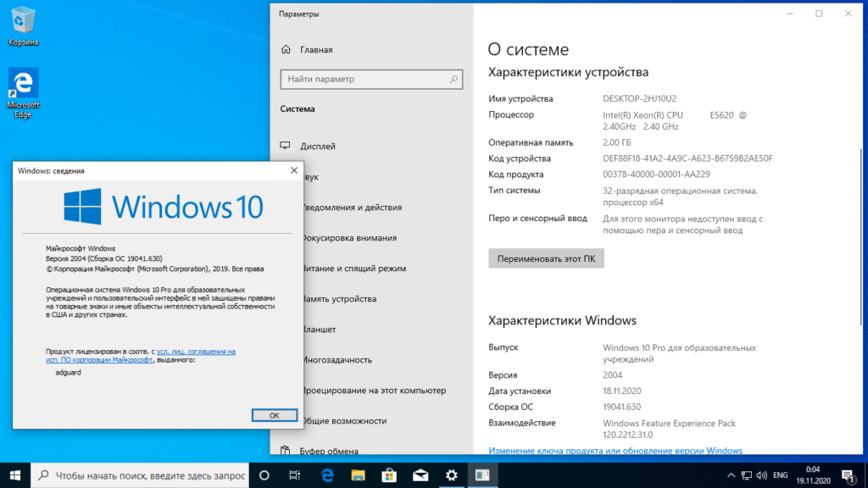Open the Recycle Bin desktop icon
Screen dimensions: 868x488
tap(23, 26)
